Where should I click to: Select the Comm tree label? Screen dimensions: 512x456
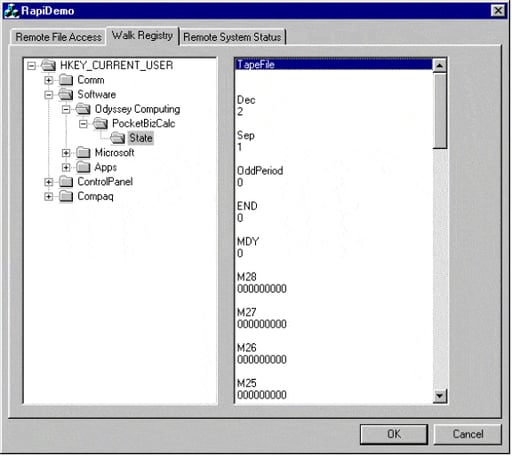(91, 80)
